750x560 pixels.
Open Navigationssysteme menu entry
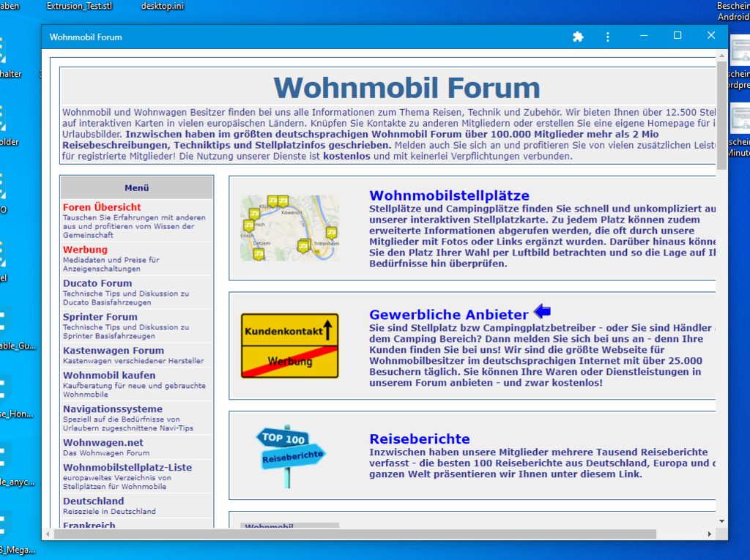(x=113, y=409)
